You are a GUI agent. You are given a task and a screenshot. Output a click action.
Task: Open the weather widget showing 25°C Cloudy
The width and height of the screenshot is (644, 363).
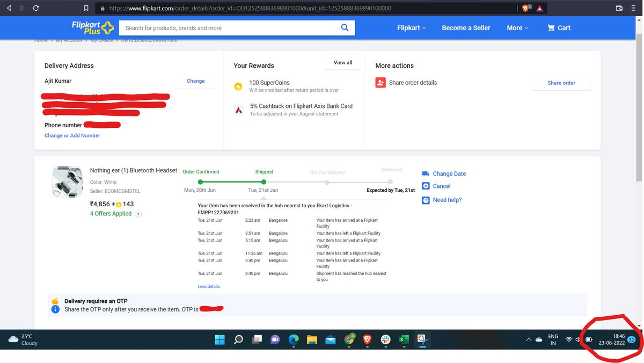(x=24, y=340)
